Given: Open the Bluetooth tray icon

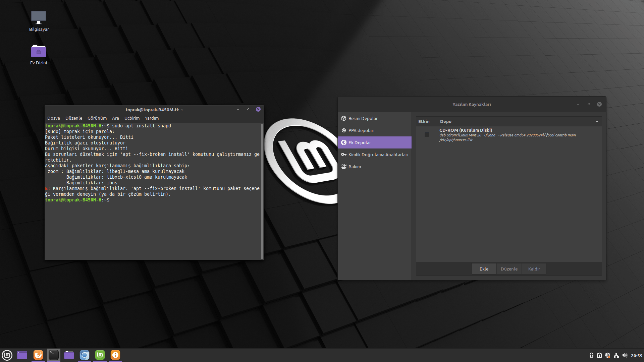Looking at the screenshot, I should pyautogui.click(x=591, y=355).
